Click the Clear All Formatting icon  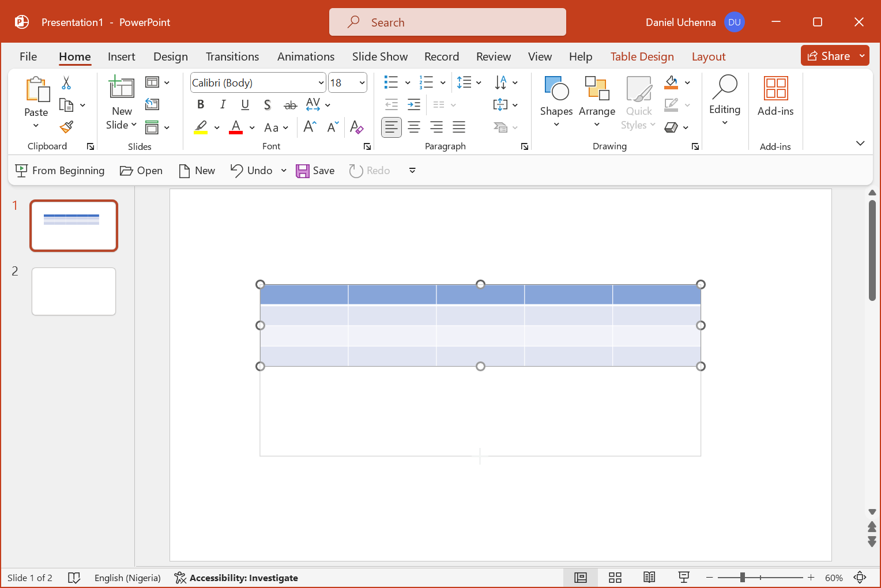pyautogui.click(x=356, y=127)
